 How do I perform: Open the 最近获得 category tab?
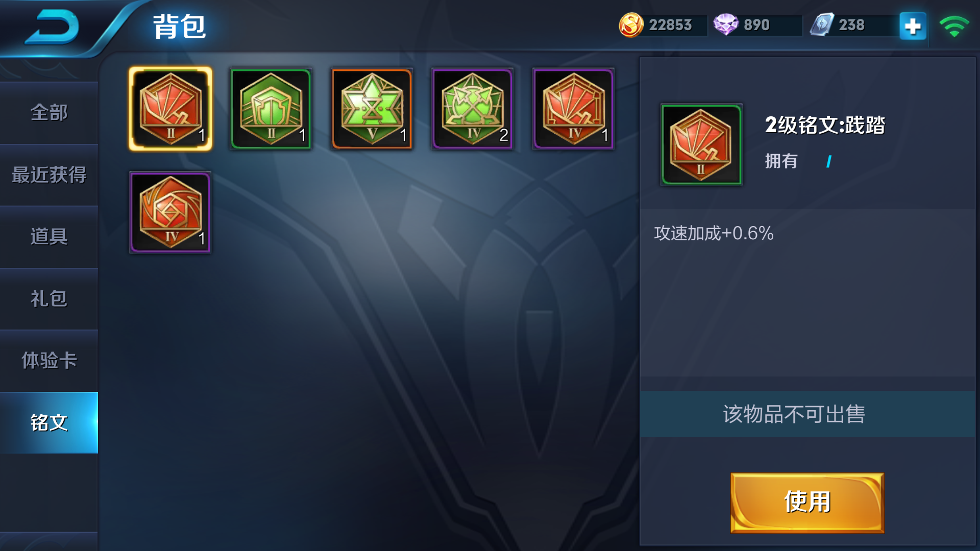coord(49,175)
